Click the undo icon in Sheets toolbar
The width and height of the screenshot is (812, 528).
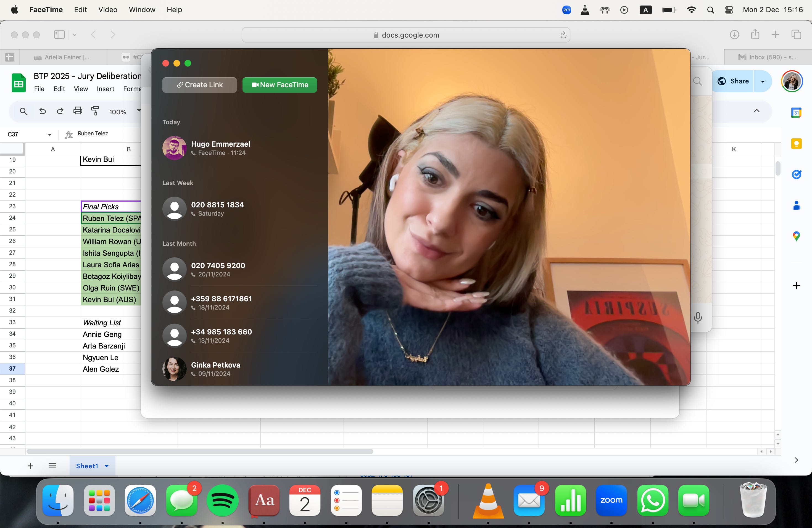[43, 111]
